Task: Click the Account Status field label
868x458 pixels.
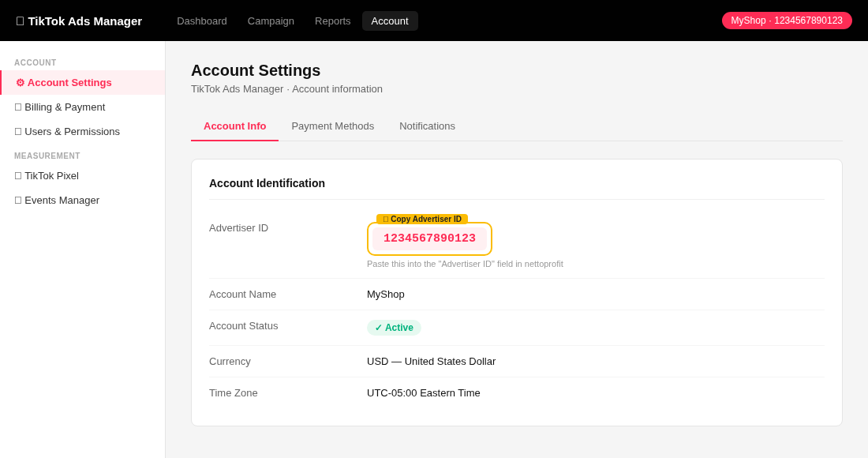Action: click(244, 325)
